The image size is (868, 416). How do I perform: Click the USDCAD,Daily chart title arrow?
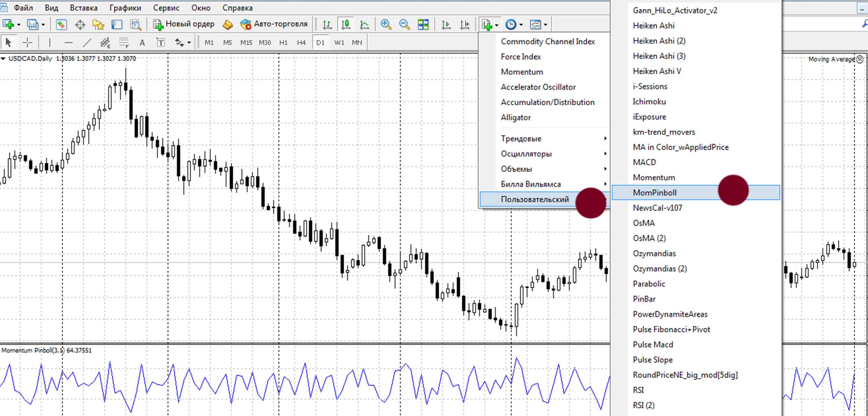3,59
